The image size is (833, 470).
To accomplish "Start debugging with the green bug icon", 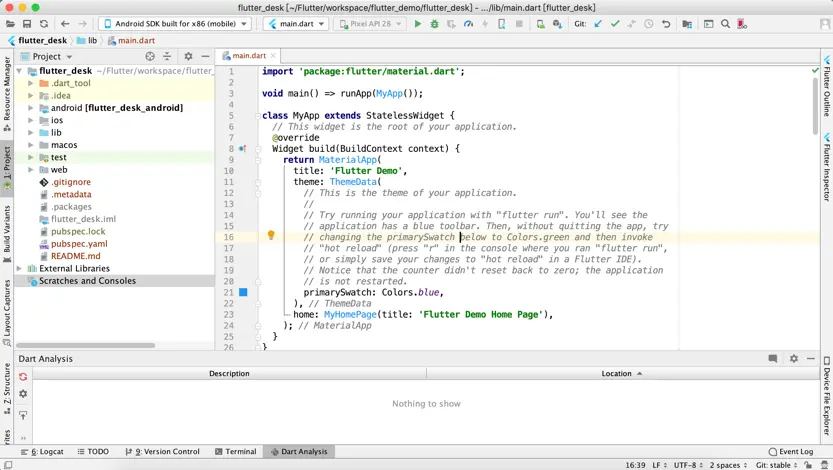I will point(435,24).
